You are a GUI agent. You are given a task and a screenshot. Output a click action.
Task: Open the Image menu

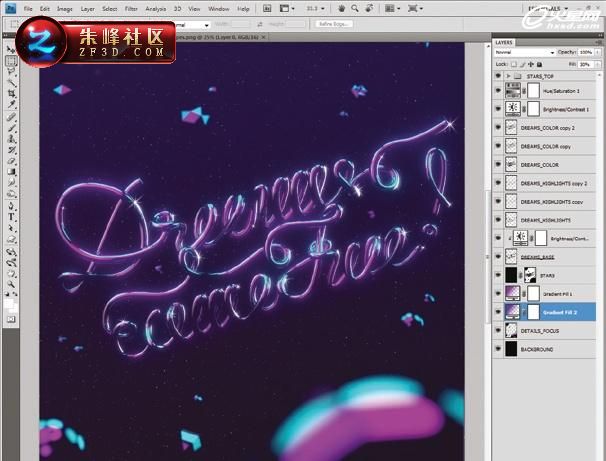(x=65, y=9)
